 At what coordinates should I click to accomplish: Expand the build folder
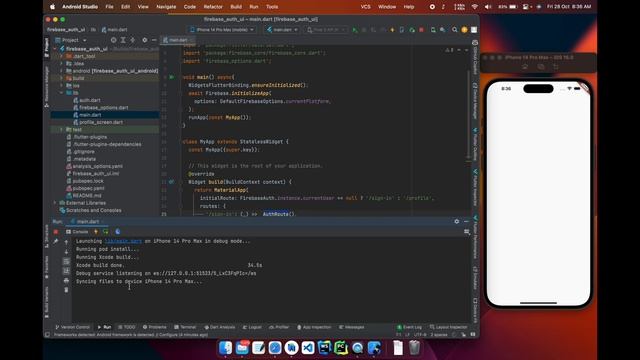tap(62, 78)
